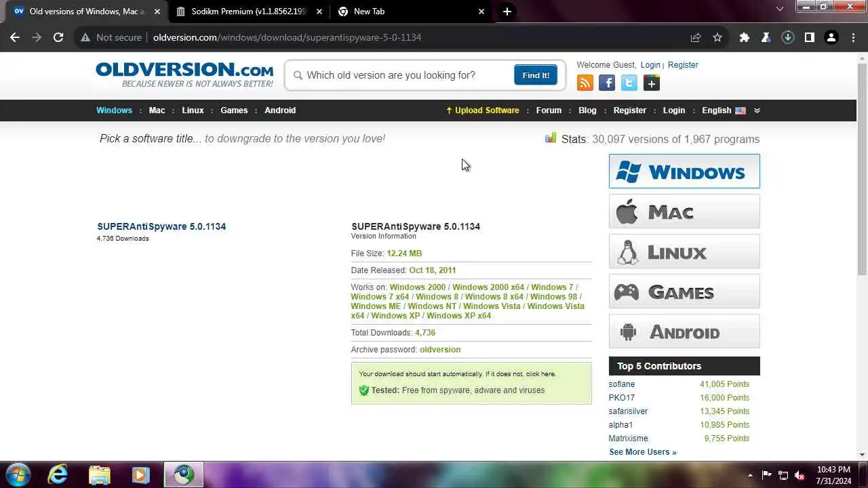Open the Windows Start button
Viewport: 868px width, 488px height.
tap(18, 474)
